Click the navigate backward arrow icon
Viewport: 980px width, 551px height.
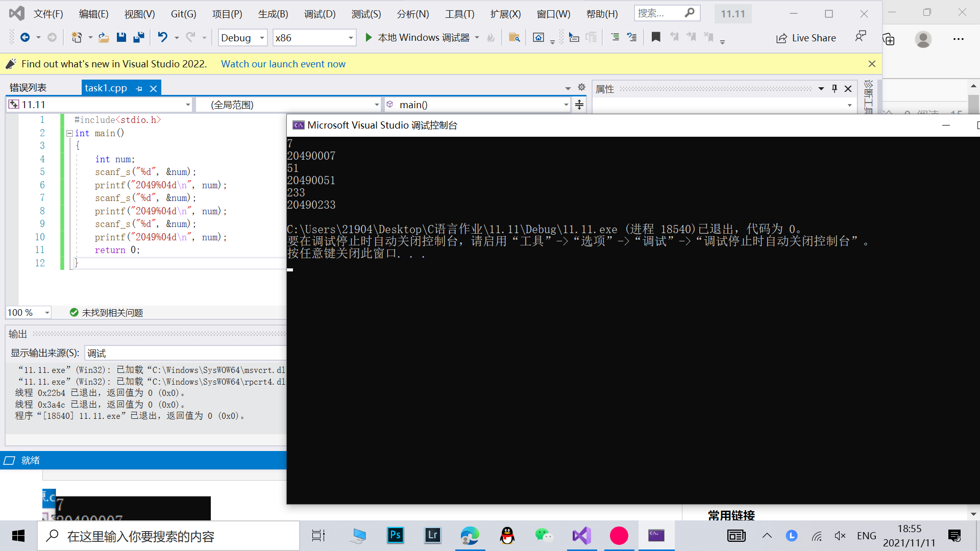tap(24, 37)
